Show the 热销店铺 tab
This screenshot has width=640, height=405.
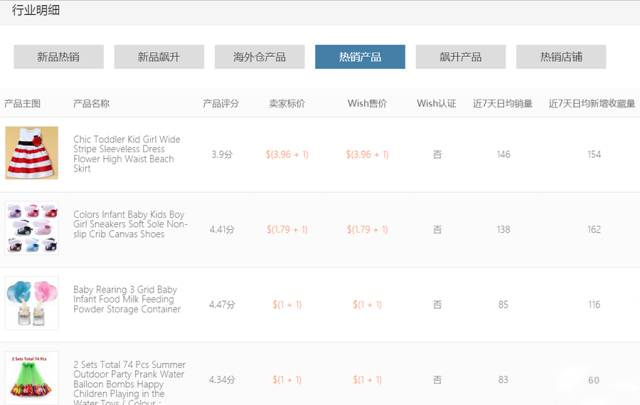click(x=561, y=57)
